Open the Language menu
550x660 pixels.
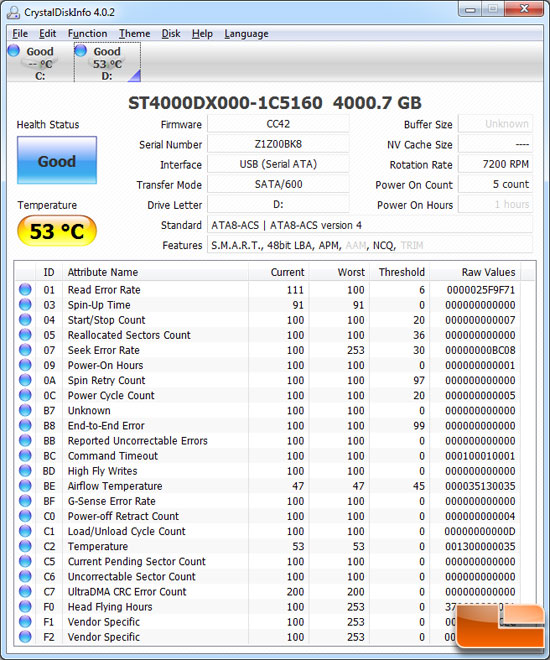(x=246, y=34)
